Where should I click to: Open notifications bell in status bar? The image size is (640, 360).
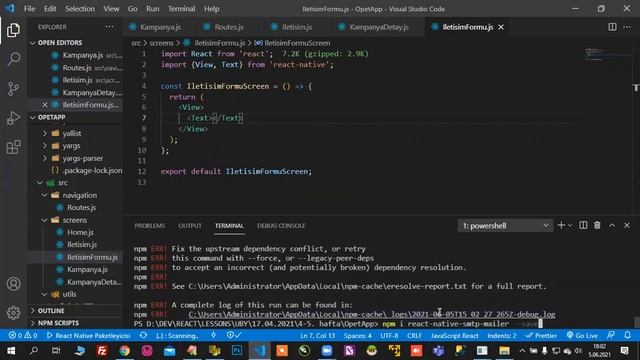627,336
